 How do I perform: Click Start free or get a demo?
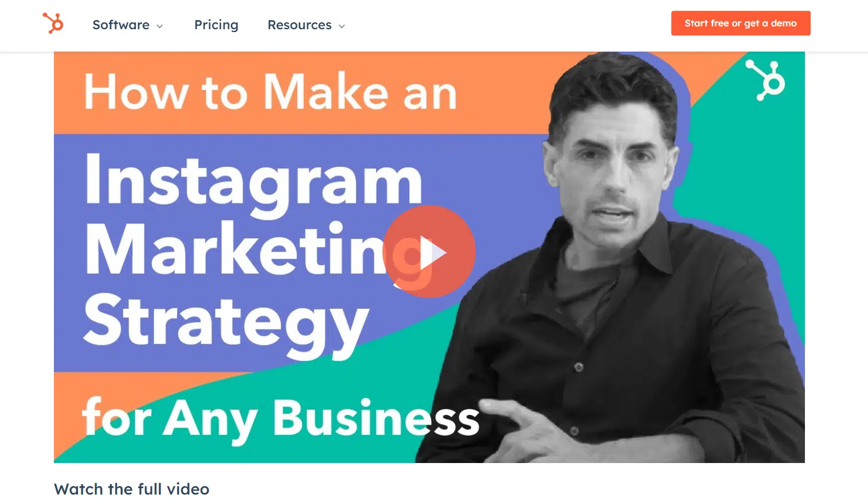pyautogui.click(x=741, y=23)
